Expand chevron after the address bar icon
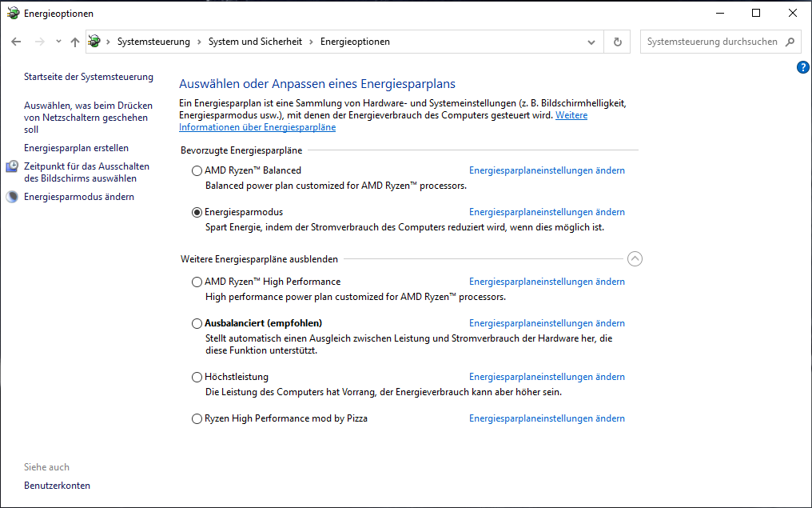Screen dimensions: 812x508 pyautogui.click(x=108, y=42)
